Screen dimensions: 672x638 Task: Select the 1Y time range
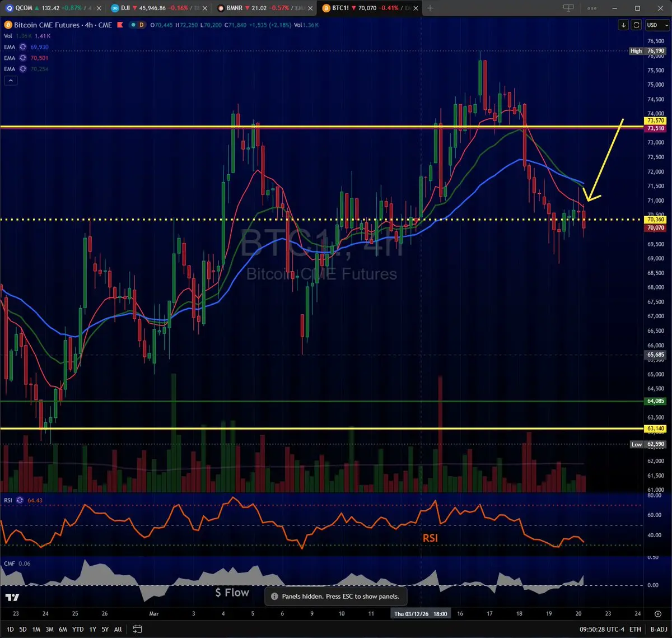(93, 630)
